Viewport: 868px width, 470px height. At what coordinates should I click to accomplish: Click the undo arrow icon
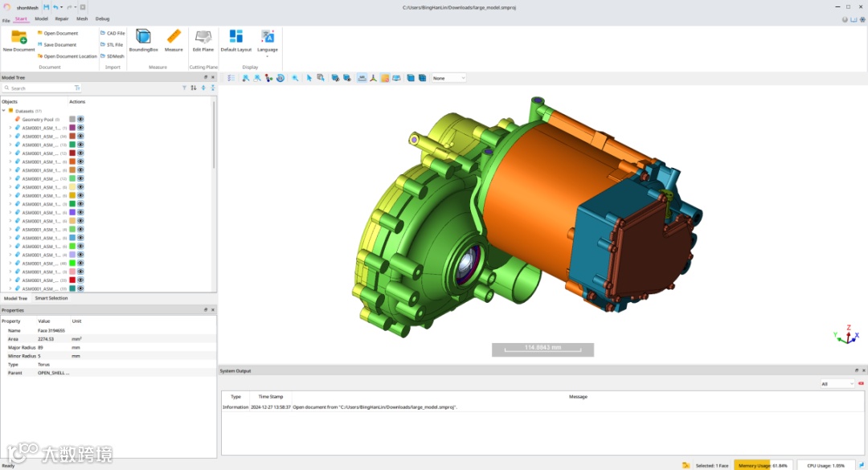point(55,7)
